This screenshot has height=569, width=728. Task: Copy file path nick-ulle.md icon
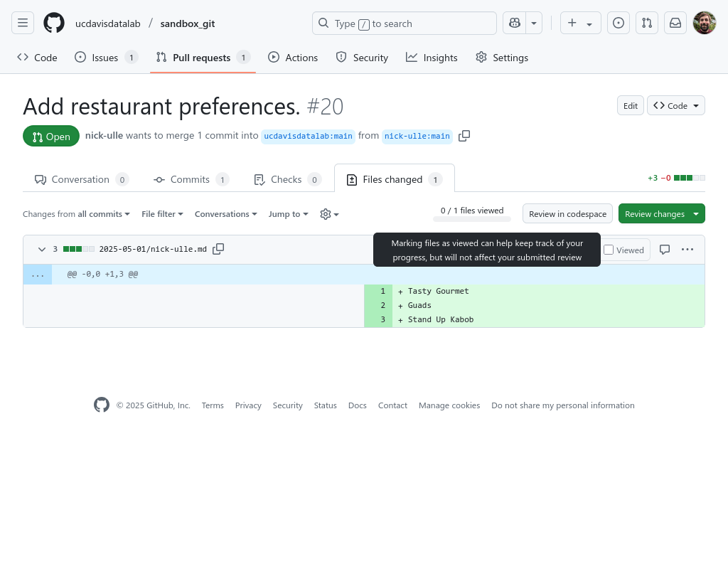(219, 249)
